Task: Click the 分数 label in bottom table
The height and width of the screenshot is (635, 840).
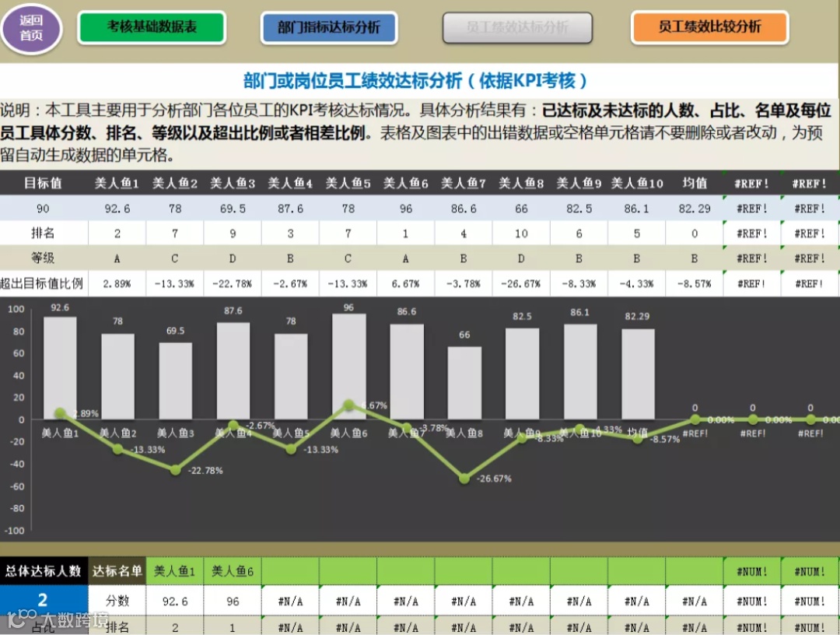Action: tap(117, 601)
